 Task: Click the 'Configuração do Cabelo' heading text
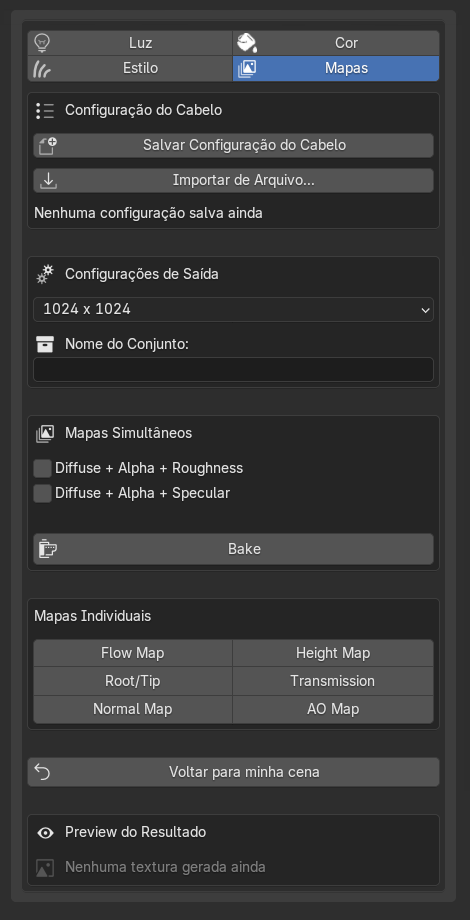144,110
